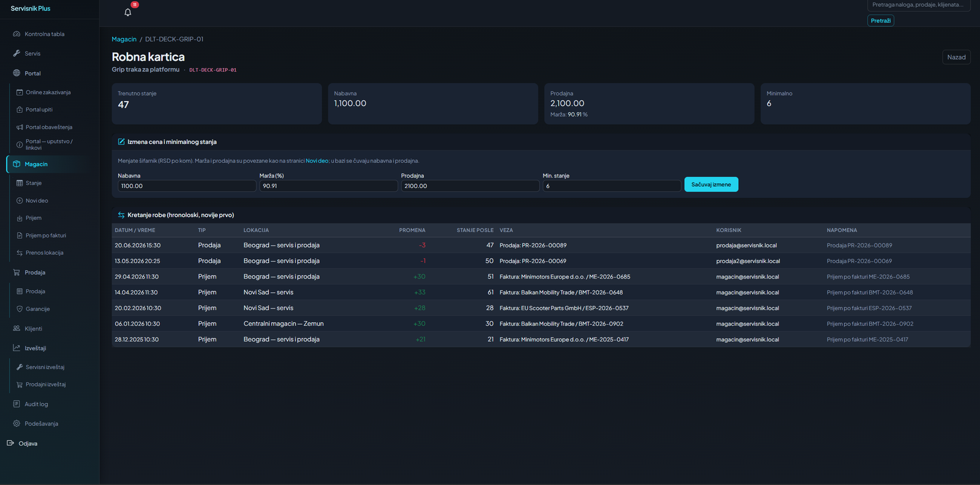Click the Prijem po fakturi document icon
The height and width of the screenshot is (485, 980).
click(20, 236)
